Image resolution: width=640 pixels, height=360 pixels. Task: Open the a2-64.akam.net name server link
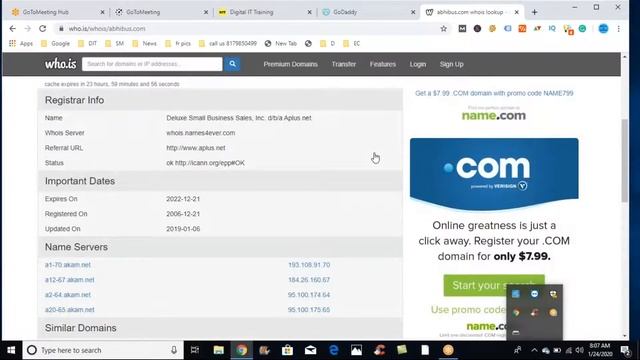click(x=68, y=295)
